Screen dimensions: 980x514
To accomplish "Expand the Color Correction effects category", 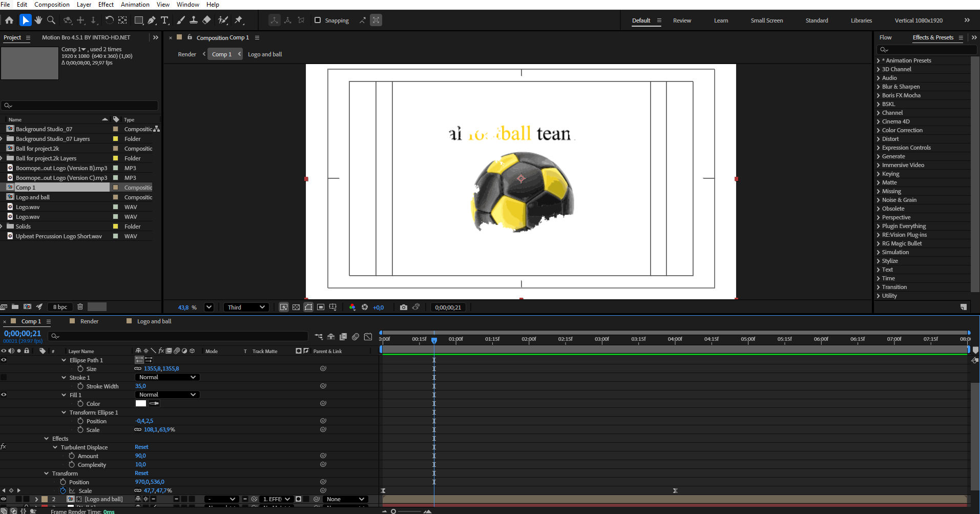I will coord(879,130).
